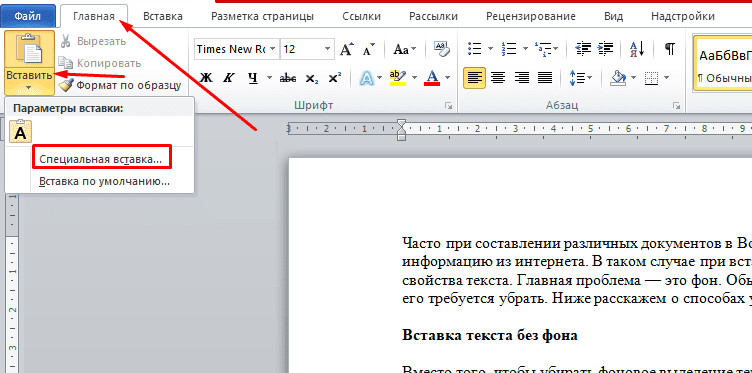The height and width of the screenshot is (373, 752).
Task: Choose Вставка по умолчанию... menu item
Action: coord(104,182)
